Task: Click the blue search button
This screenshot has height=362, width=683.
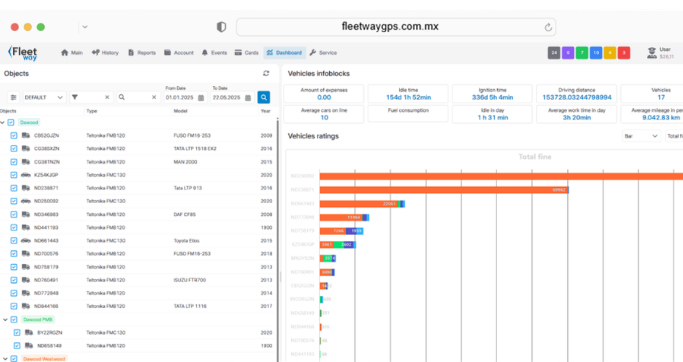Action: 264,97
